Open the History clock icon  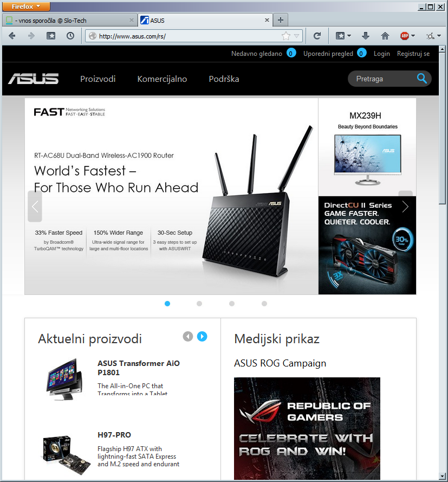(x=70, y=36)
